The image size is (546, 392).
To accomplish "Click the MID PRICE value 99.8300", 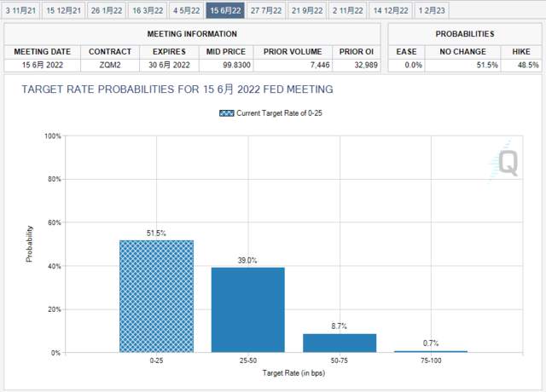I will [x=226, y=65].
